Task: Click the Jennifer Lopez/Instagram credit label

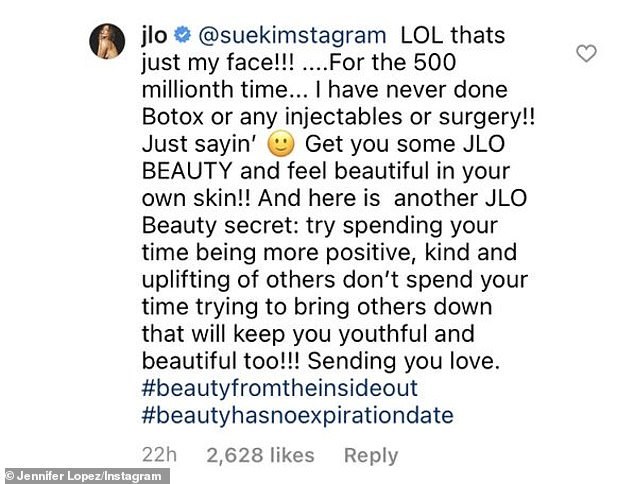Action: (85, 476)
